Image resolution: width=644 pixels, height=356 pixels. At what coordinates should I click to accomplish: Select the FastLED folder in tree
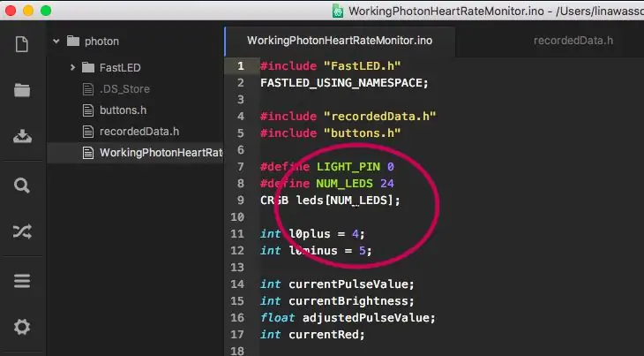[120, 67]
